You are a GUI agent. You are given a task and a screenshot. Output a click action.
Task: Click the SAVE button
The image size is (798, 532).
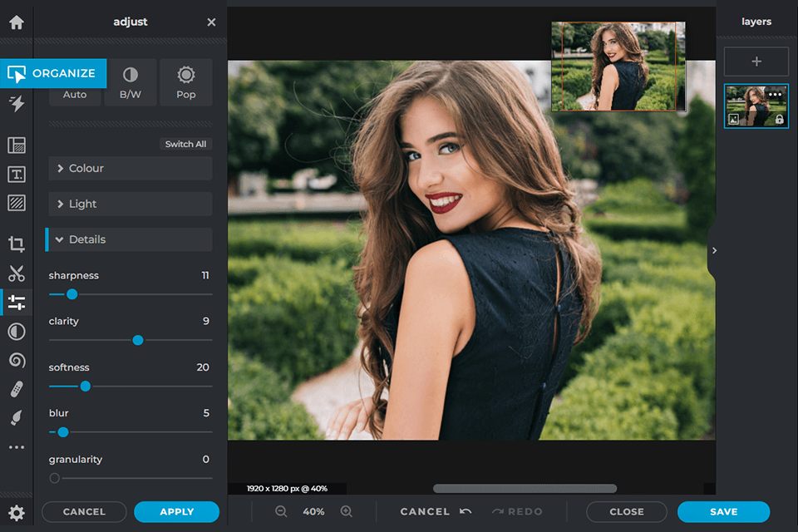coord(723,512)
